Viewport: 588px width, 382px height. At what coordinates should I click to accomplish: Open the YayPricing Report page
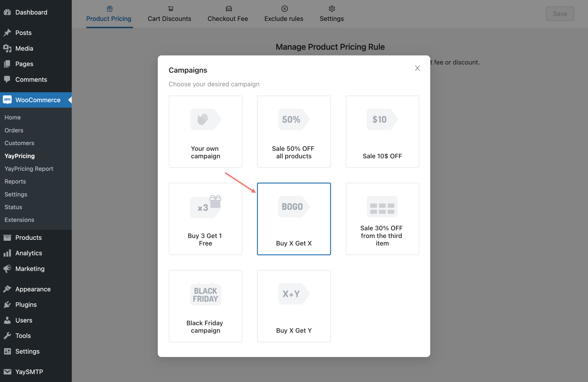tap(28, 168)
